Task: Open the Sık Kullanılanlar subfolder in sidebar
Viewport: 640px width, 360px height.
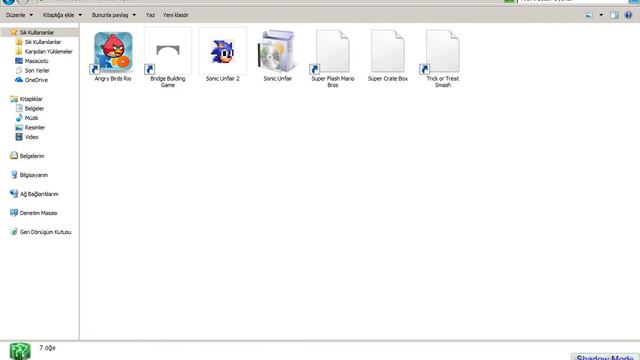Action: coord(38,42)
